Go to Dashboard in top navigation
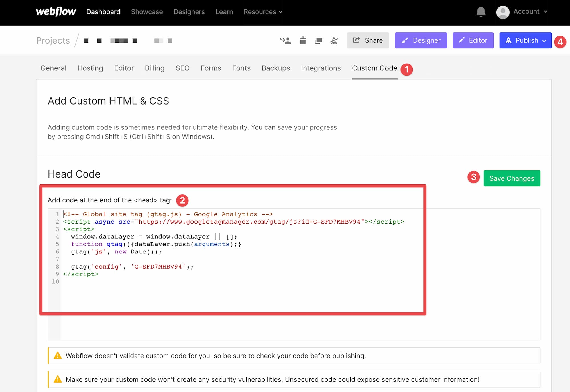This screenshot has height=392, width=570. tap(103, 12)
